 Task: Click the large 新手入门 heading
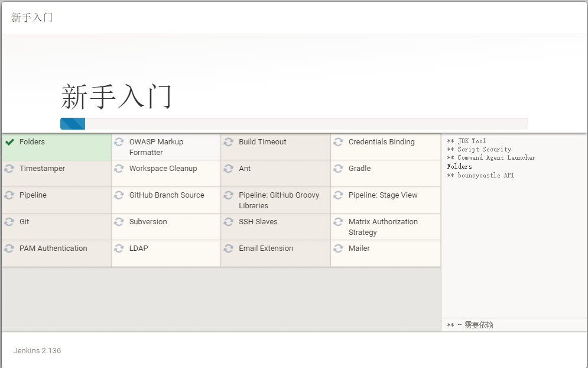(116, 96)
